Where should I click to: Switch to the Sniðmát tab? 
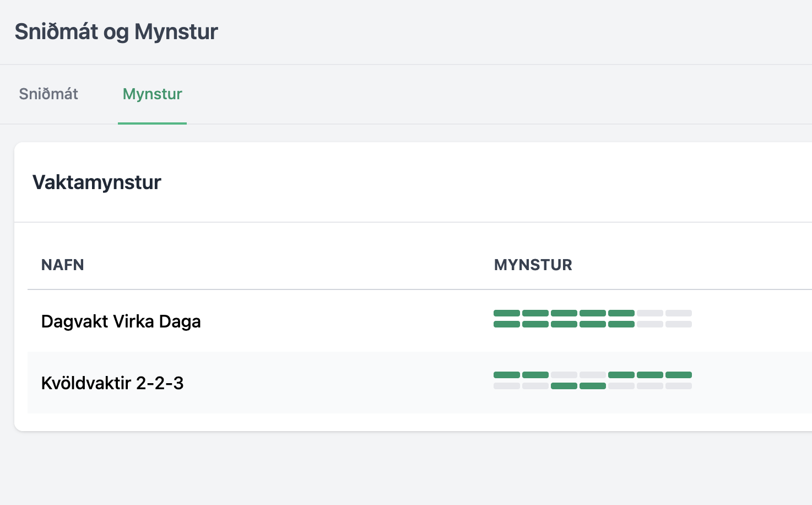point(48,94)
